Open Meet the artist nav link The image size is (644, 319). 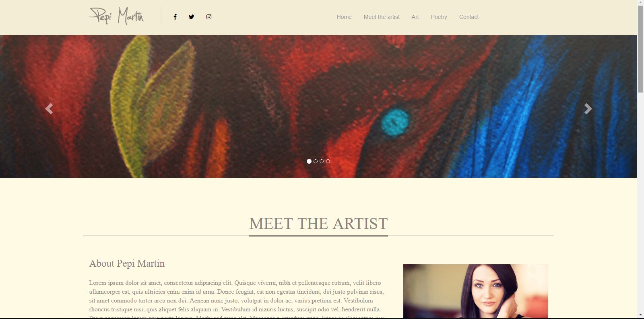click(x=382, y=17)
